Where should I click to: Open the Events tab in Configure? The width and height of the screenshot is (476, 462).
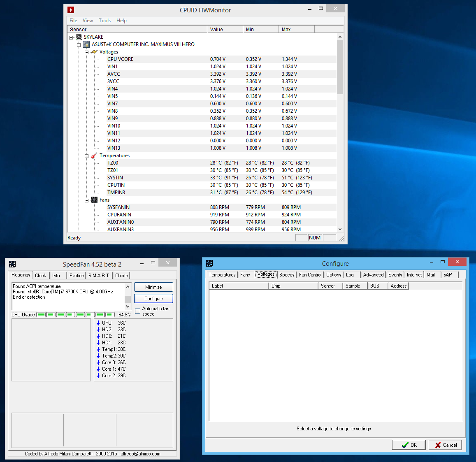click(x=395, y=275)
